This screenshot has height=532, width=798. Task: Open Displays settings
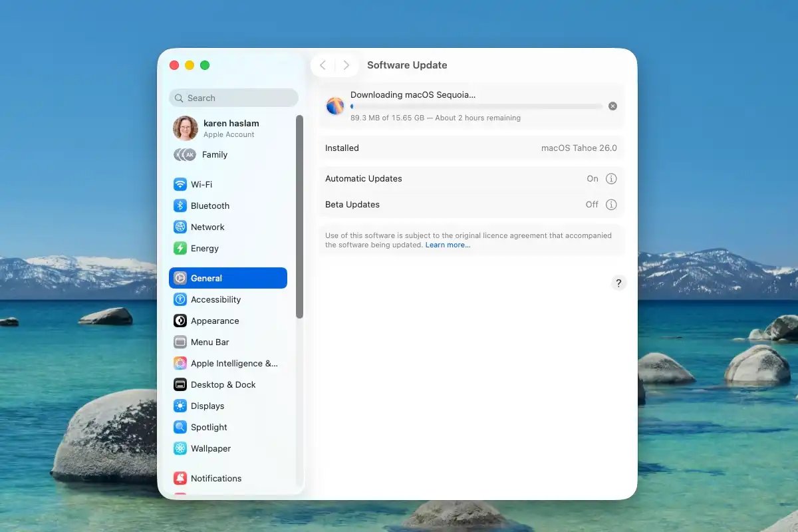209,406
